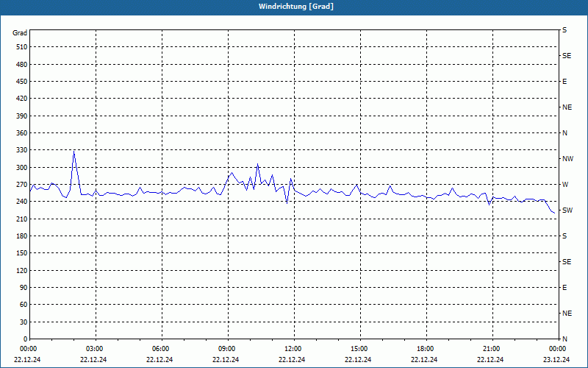Choose the y-axis value "60"
This screenshot has height=368, width=588.
click(24, 305)
